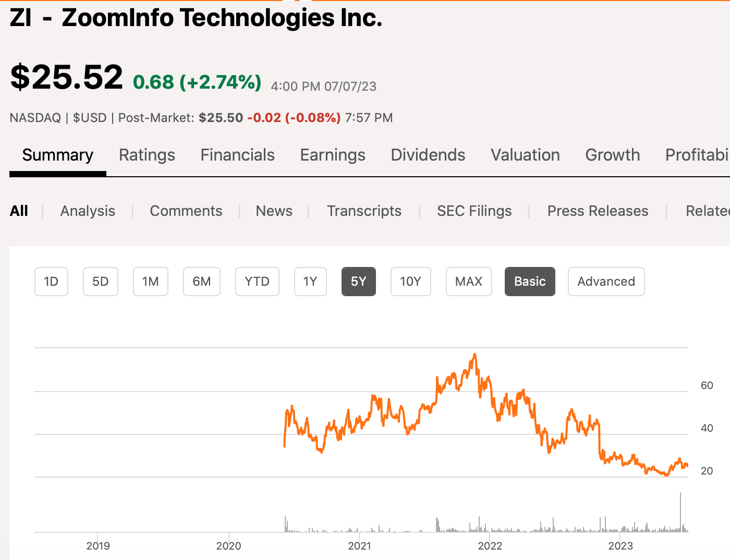Viewport: 730px width, 560px height.
Task: Show year-to-date YTD chart
Action: click(257, 282)
